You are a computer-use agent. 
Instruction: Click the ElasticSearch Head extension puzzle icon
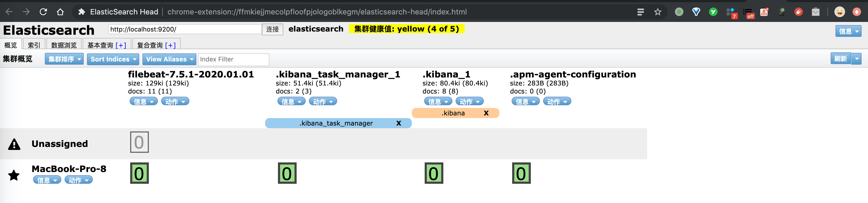81,12
